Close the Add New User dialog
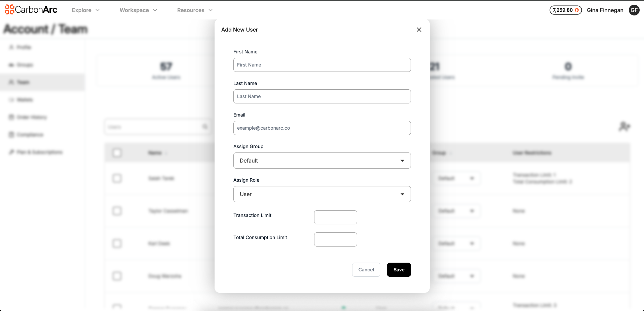Image resolution: width=644 pixels, height=311 pixels. click(419, 30)
